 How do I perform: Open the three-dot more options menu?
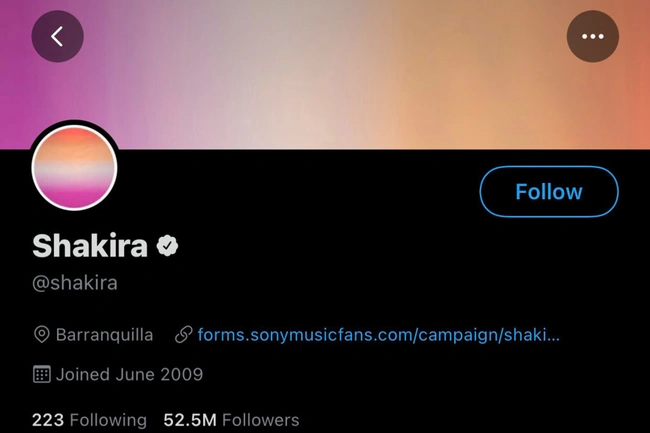click(x=593, y=37)
